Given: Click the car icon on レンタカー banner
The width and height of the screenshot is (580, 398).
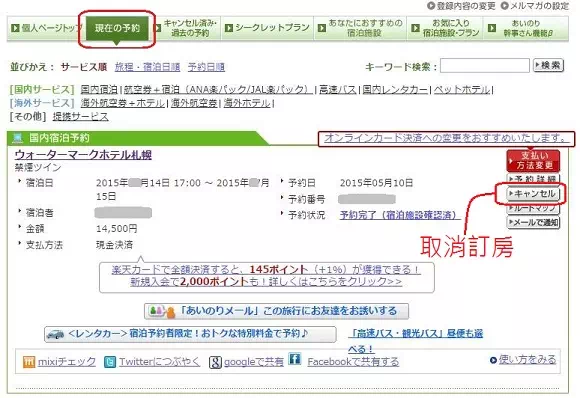Looking at the screenshot, I should click(55, 334).
